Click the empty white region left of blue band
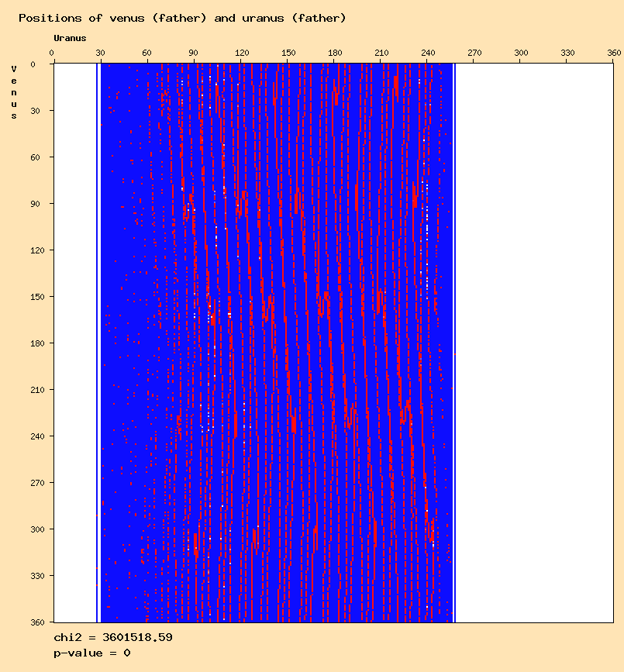This screenshot has height=672, width=624. [x=75, y=343]
